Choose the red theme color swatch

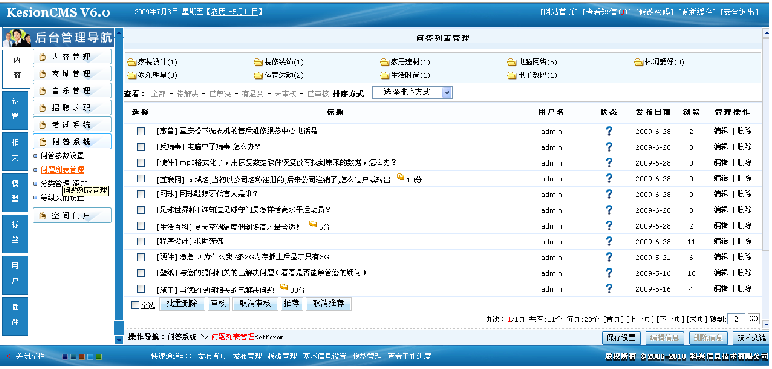[83, 356]
